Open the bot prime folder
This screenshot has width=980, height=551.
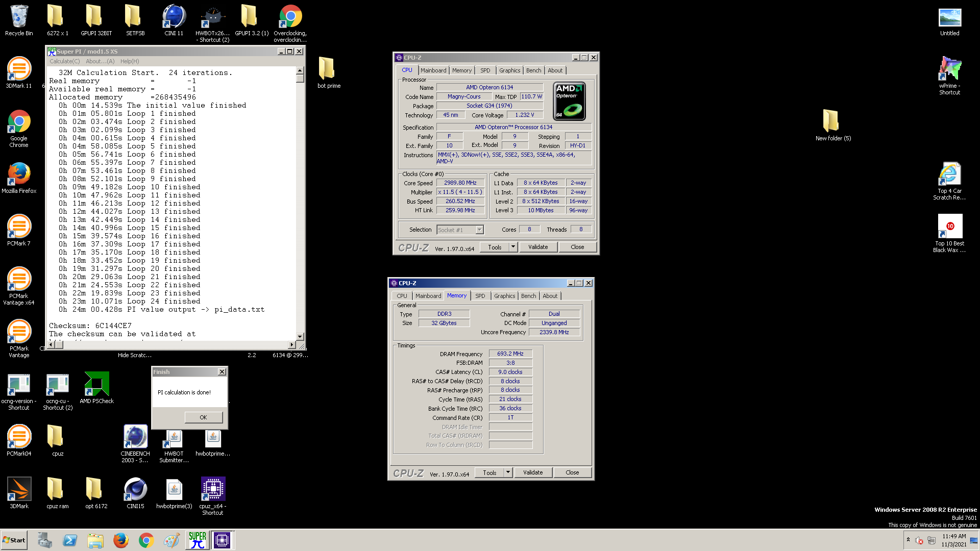329,73
